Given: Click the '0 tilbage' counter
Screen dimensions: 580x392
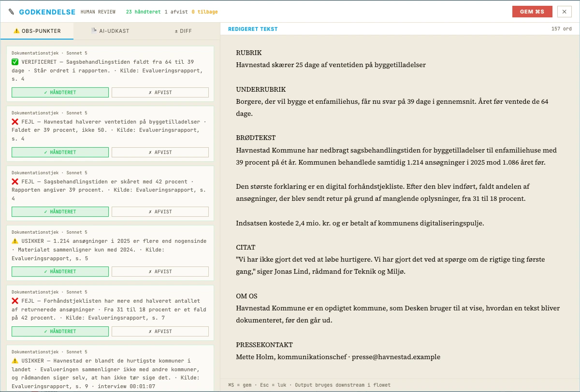Looking at the screenshot, I should tap(204, 12).
